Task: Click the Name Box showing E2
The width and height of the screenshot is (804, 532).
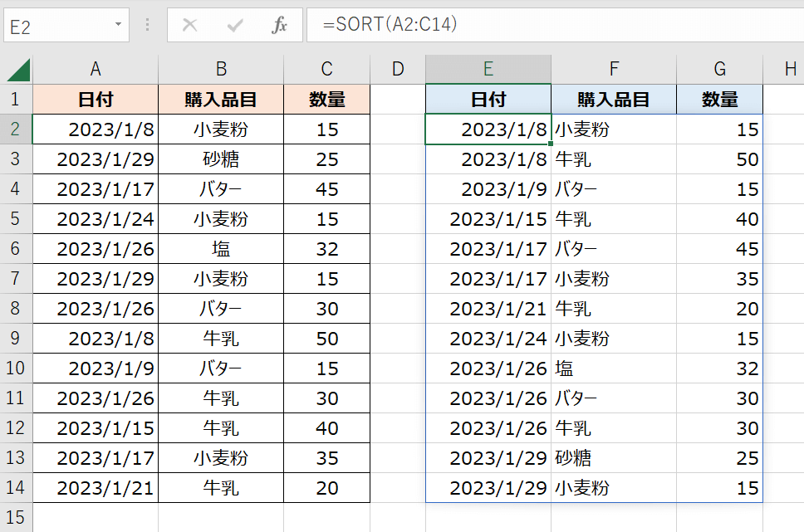Action: point(56,26)
